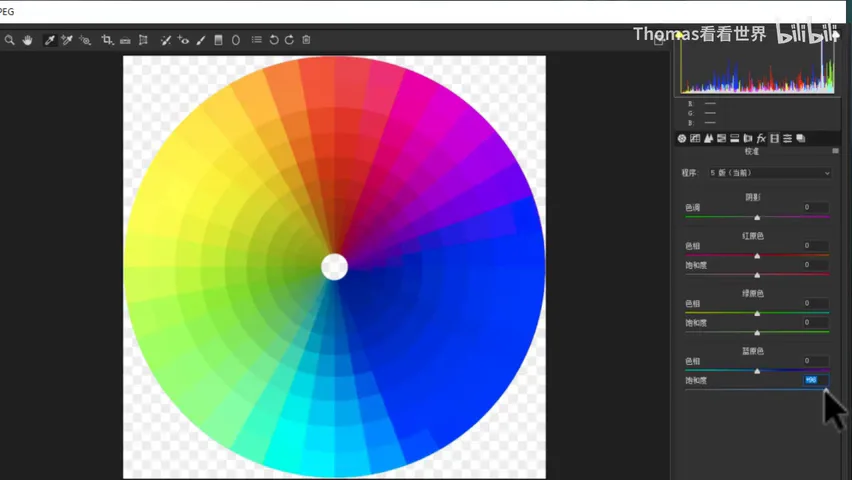The width and height of the screenshot is (852, 480).
Task: Select the Transform tool
Action: pos(143,40)
